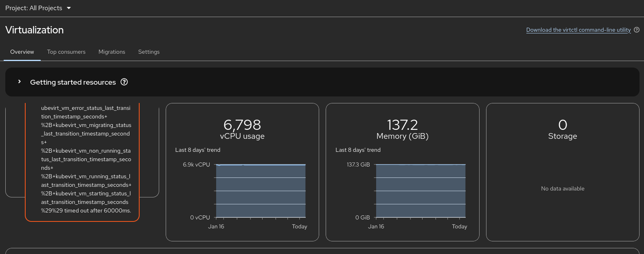Click help icon beside Getting started resources
This screenshot has width=644, height=254.
pyautogui.click(x=124, y=82)
